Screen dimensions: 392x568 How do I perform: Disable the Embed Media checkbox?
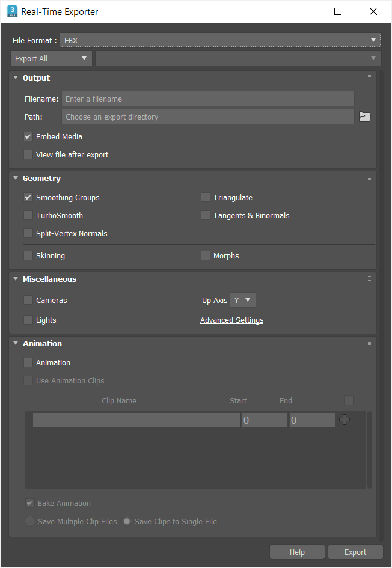(28, 137)
